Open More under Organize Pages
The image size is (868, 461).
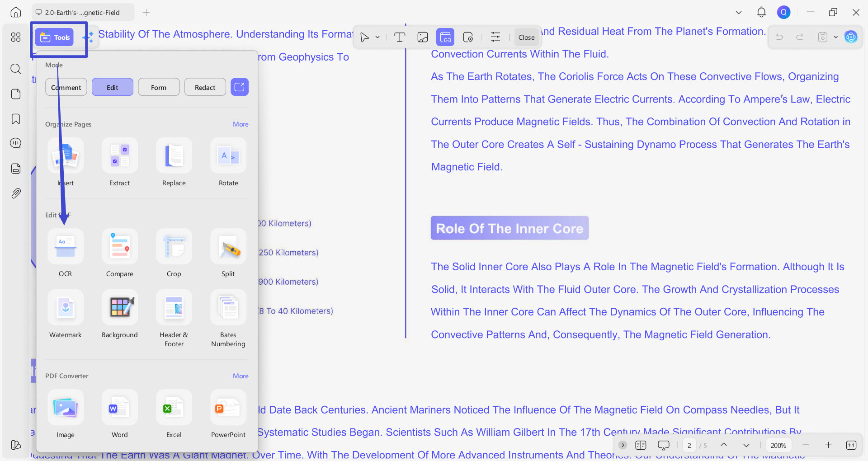pyautogui.click(x=241, y=124)
